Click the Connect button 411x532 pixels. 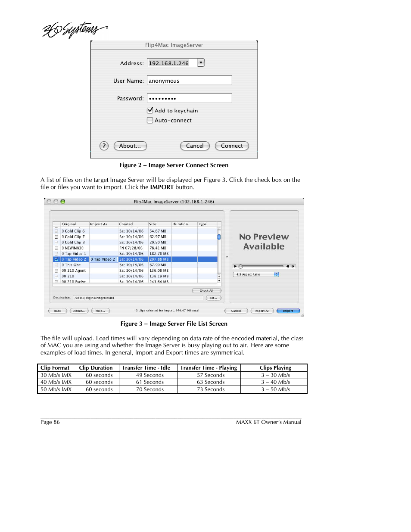(x=232, y=146)
